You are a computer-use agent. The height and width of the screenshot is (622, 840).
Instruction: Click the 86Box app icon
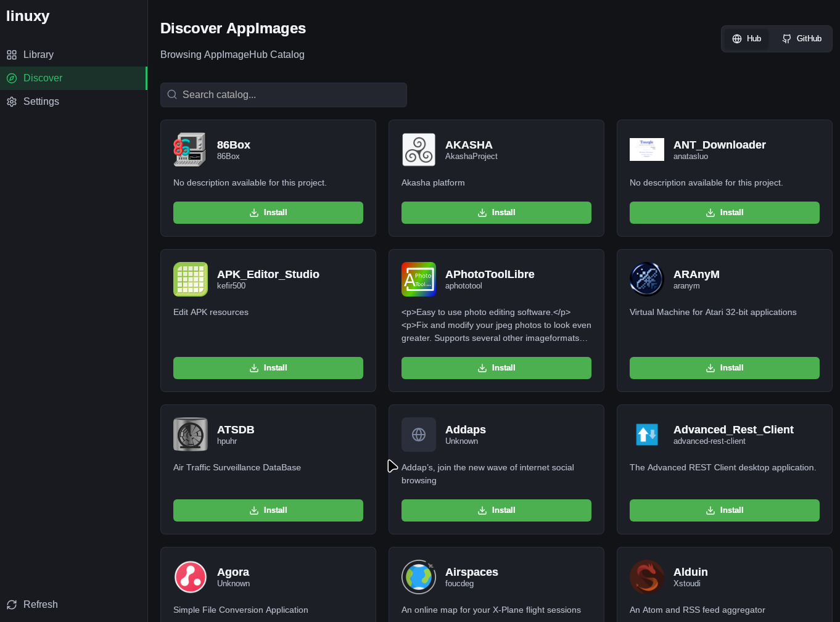tap(190, 150)
